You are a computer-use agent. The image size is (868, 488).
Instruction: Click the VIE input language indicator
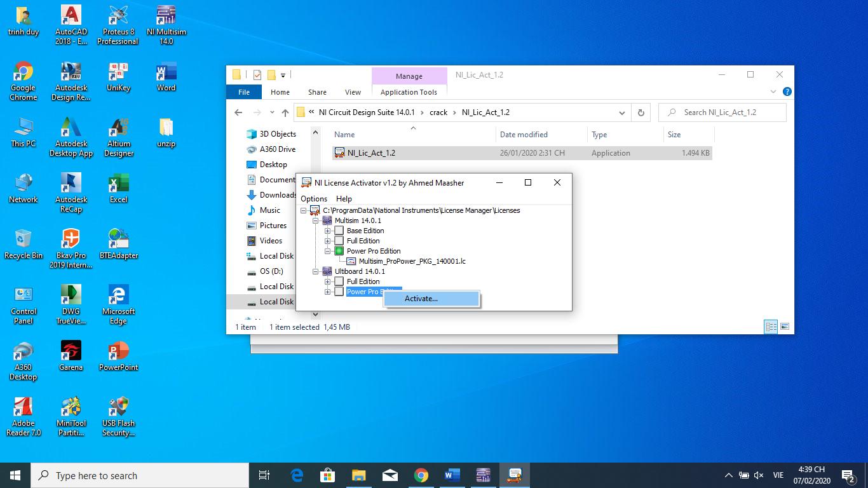(778, 475)
